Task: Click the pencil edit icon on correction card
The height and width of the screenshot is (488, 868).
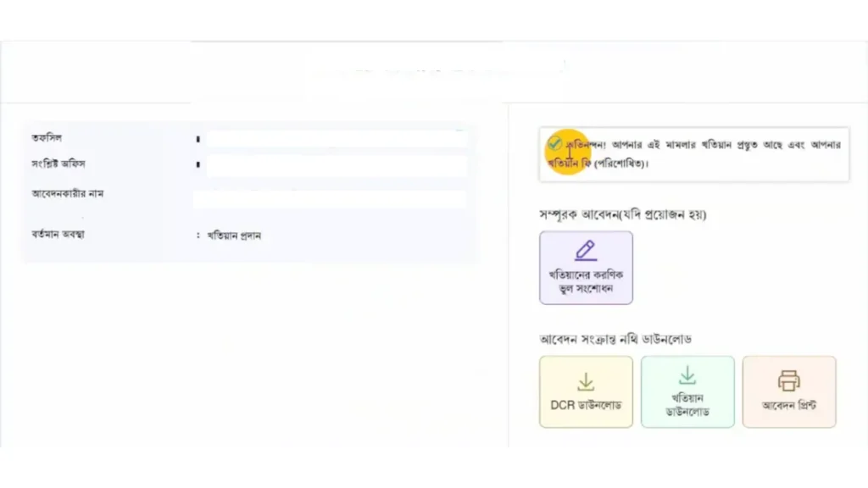Action: (585, 250)
